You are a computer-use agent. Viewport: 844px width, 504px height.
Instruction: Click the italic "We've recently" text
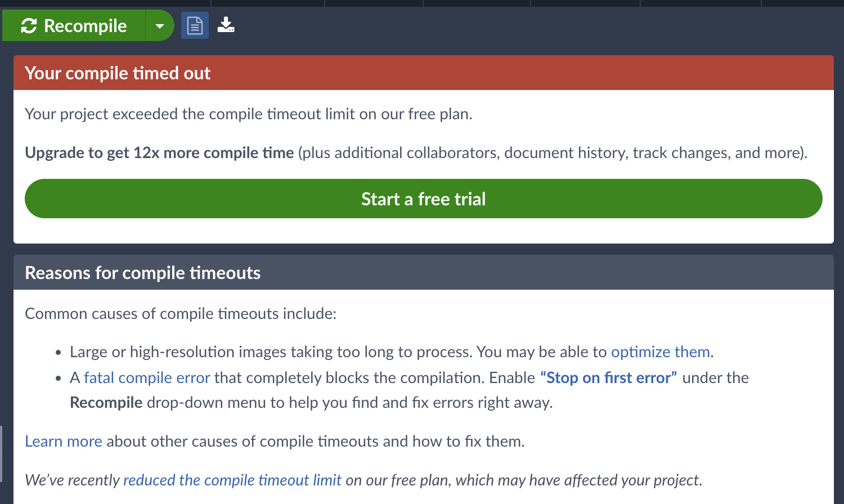pyautogui.click(x=73, y=480)
